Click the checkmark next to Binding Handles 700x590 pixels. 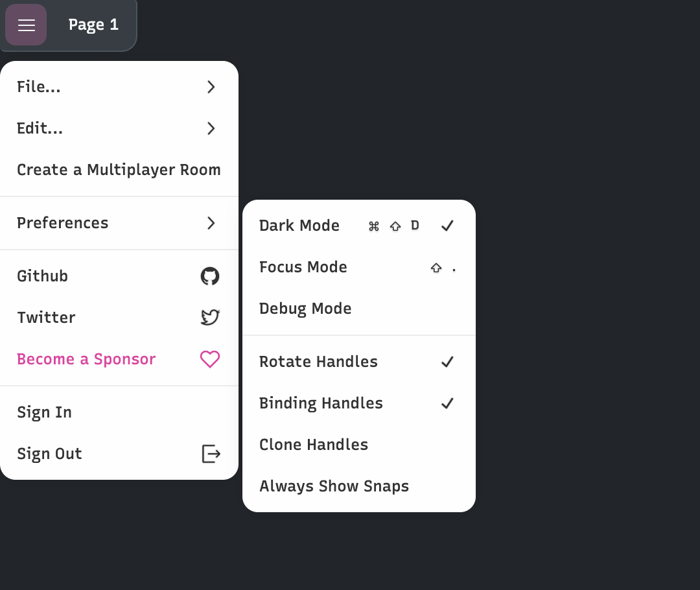click(447, 403)
